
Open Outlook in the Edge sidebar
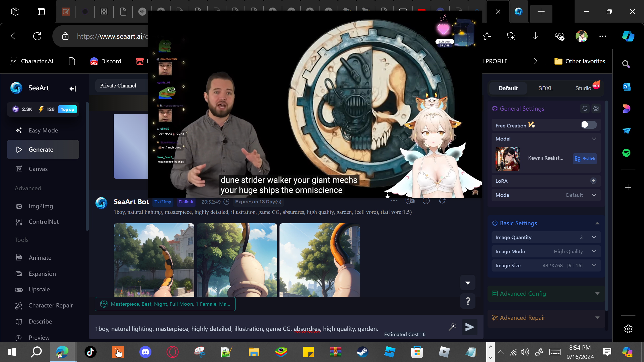626,87
